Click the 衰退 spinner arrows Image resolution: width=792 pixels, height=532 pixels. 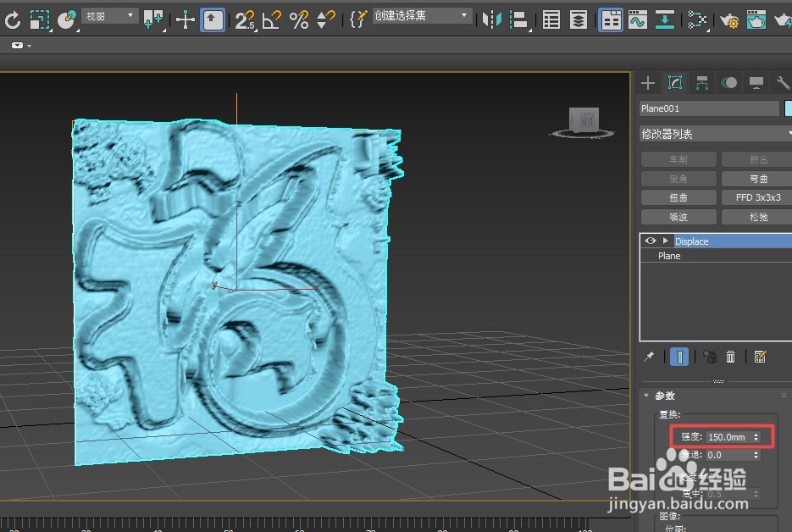click(x=756, y=455)
